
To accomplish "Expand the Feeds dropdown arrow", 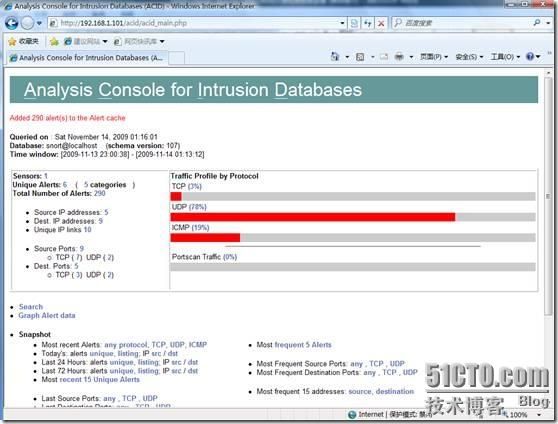I will (373, 57).
